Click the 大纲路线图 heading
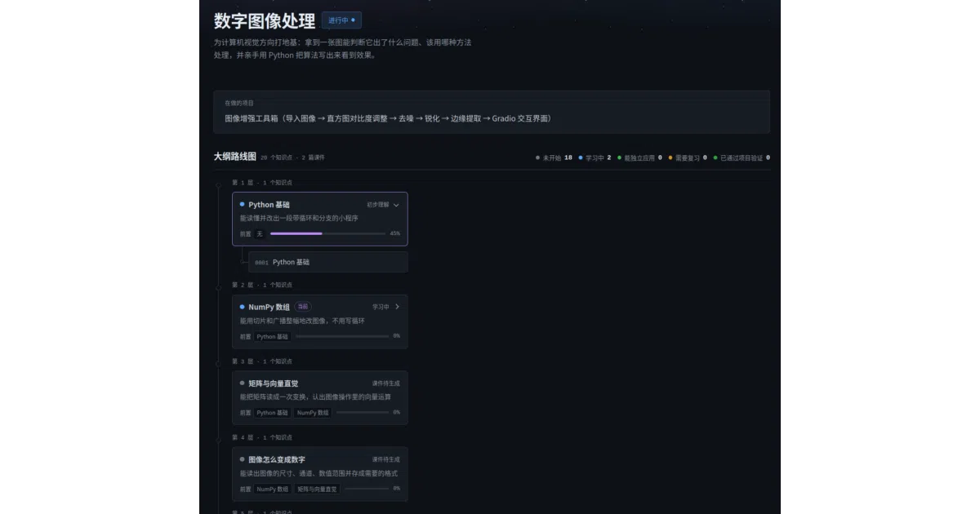Screen dimensions: 980x514 pos(235,157)
